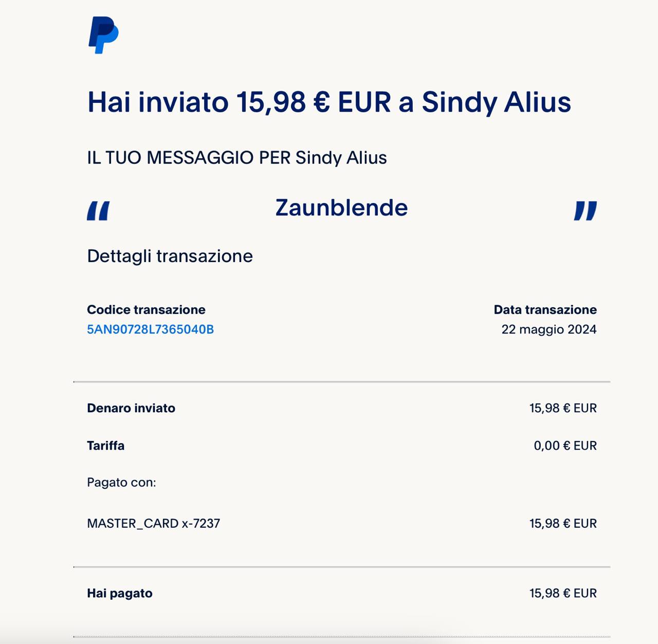
Task: Click the Hai pagato total 15,98 € EUR
Action: click(x=563, y=594)
